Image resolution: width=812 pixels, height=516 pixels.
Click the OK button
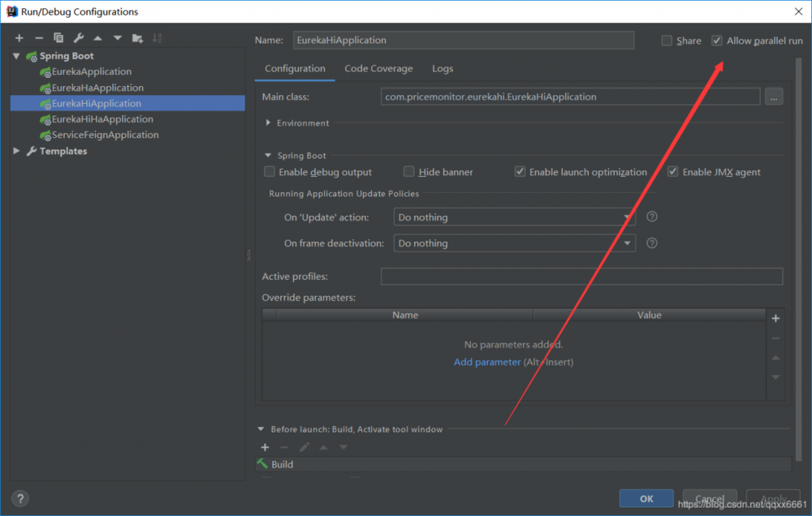tap(646, 498)
